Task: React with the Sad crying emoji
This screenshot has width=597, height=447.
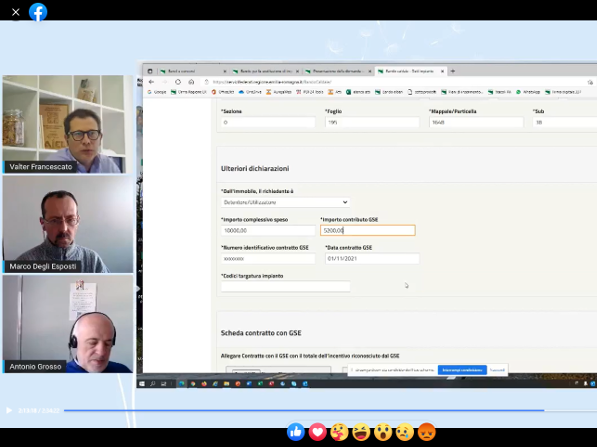Action: tap(404, 432)
